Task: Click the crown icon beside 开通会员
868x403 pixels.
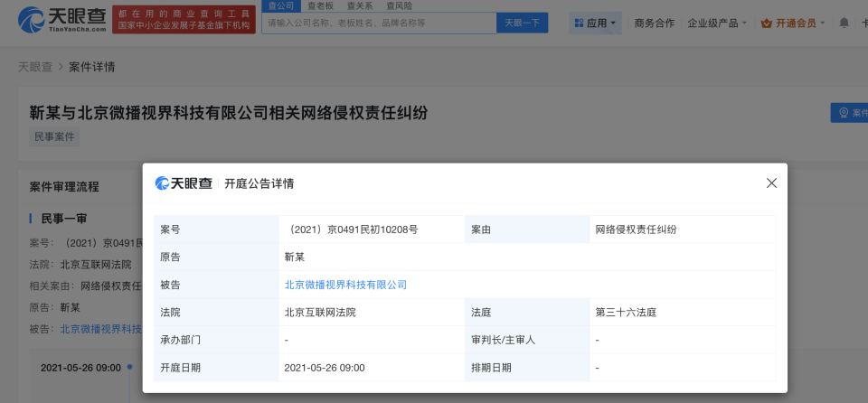Action: click(767, 23)
